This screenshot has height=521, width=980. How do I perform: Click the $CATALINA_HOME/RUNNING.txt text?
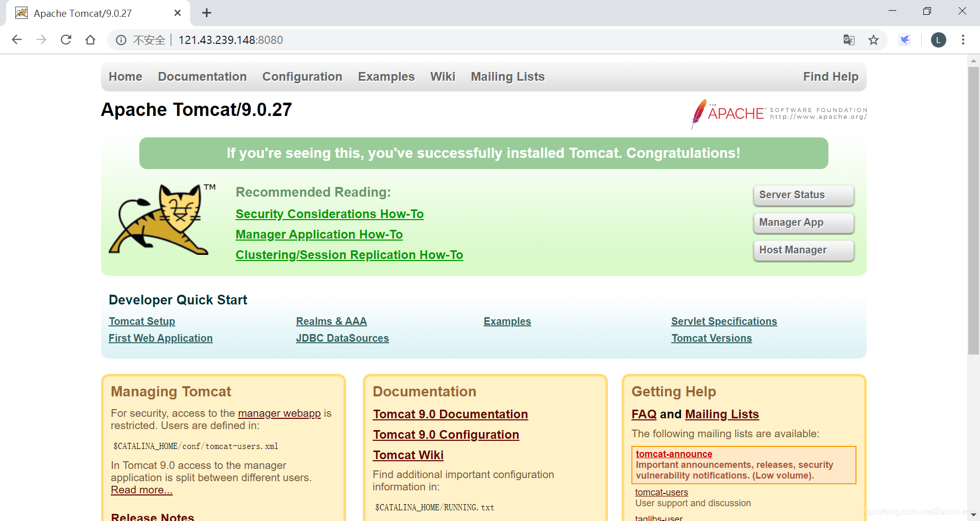click(x=435, y=508)
